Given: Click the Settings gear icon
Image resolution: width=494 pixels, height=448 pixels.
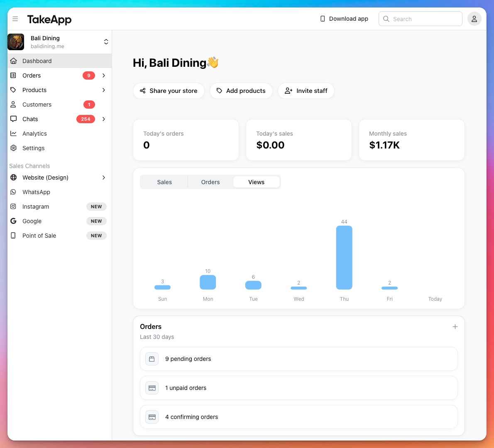Looking at the screenshot, I should 13,148.
